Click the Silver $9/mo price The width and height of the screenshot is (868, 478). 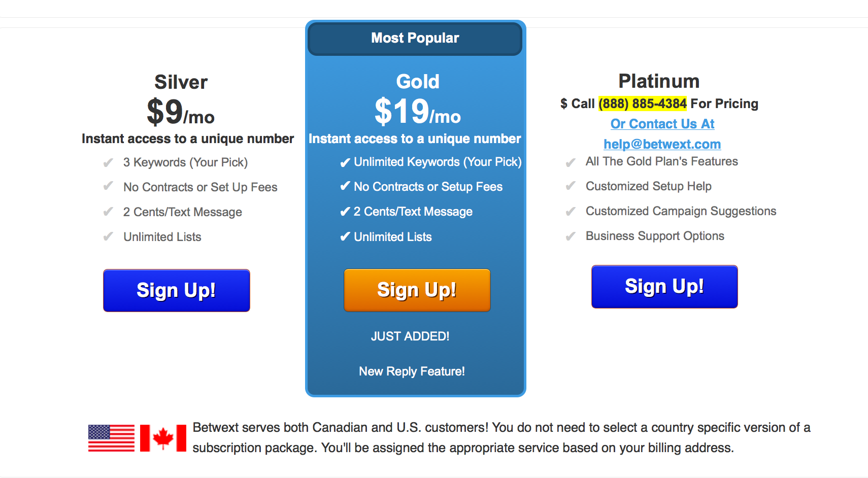pyautogui.click(x=181, y=112)
